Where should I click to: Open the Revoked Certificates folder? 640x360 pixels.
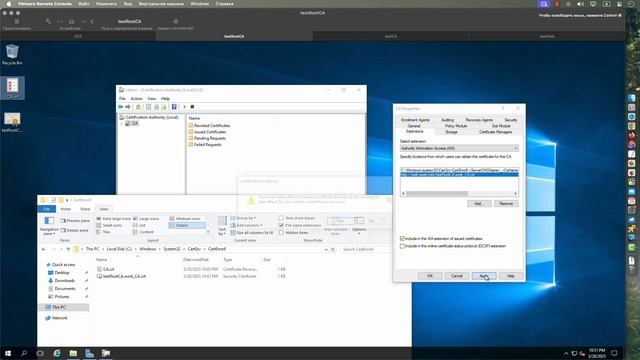point(209,125)
